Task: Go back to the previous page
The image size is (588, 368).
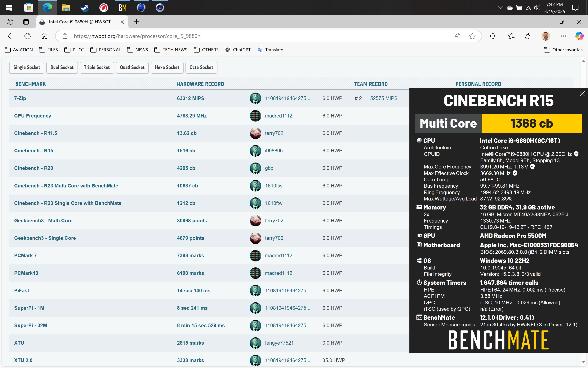Action: (11, 36)
